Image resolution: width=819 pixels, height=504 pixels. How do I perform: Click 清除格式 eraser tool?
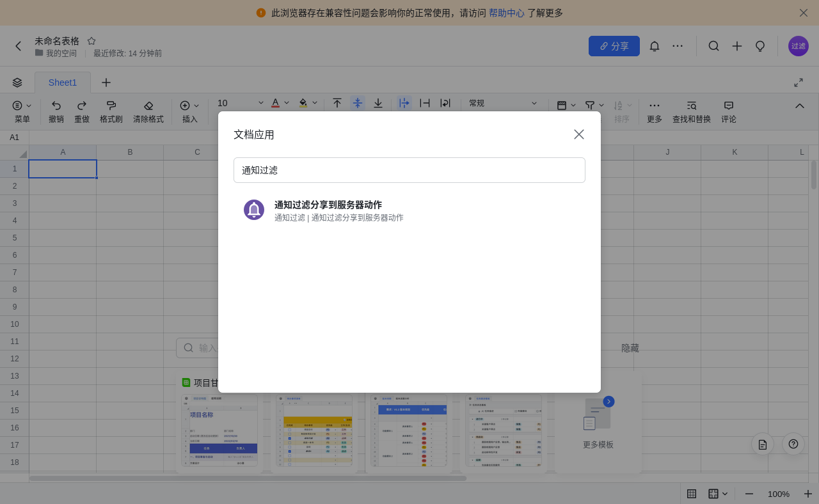[148, 111]
